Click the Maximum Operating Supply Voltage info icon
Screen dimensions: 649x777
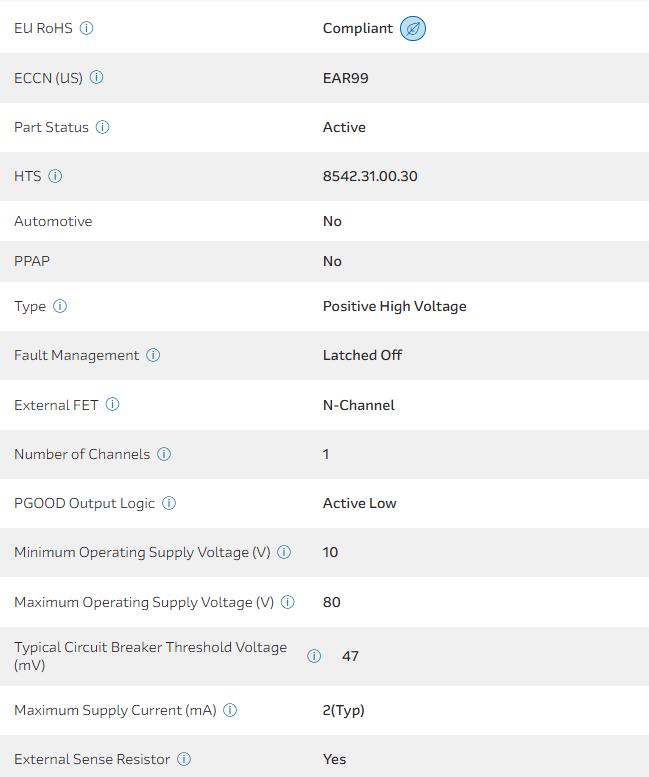coord(288,602)
